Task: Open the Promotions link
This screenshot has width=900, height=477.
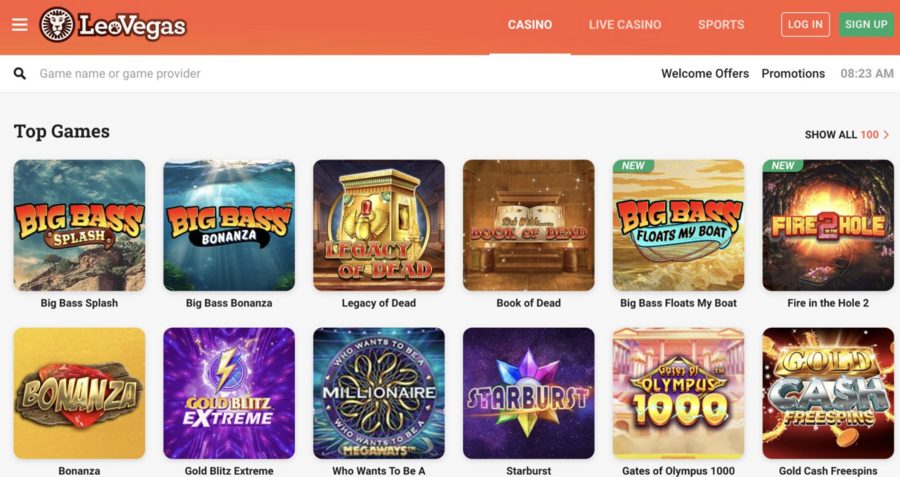Action: pyautogui.click(x=793, y=73)
